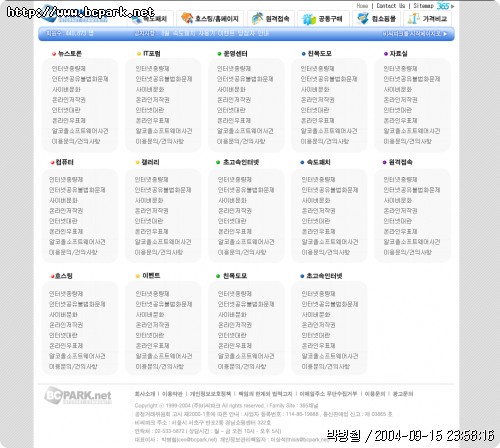This screenshot has width=500, height=448.
Task: Open the IT포럼 category heading
Action: tap(152, 53)
